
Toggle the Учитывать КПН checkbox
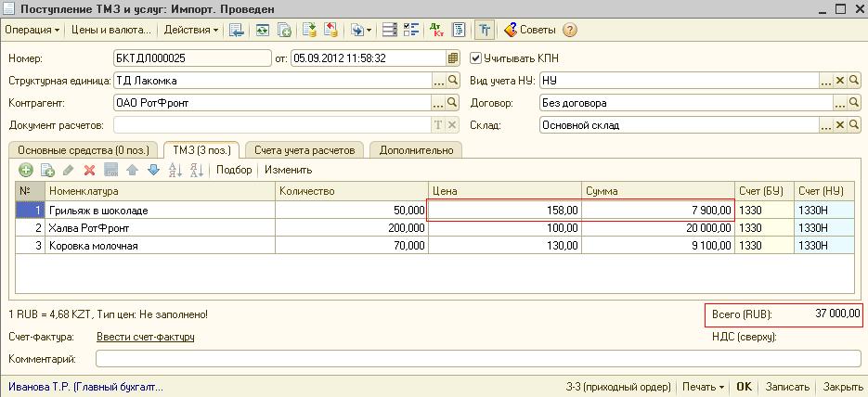tap(476, 58)
